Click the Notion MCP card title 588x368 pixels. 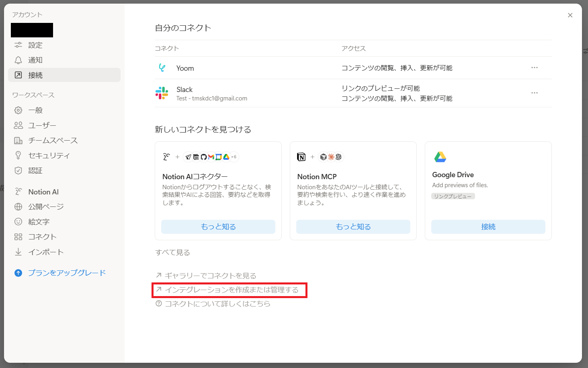(x=317, y=177)
